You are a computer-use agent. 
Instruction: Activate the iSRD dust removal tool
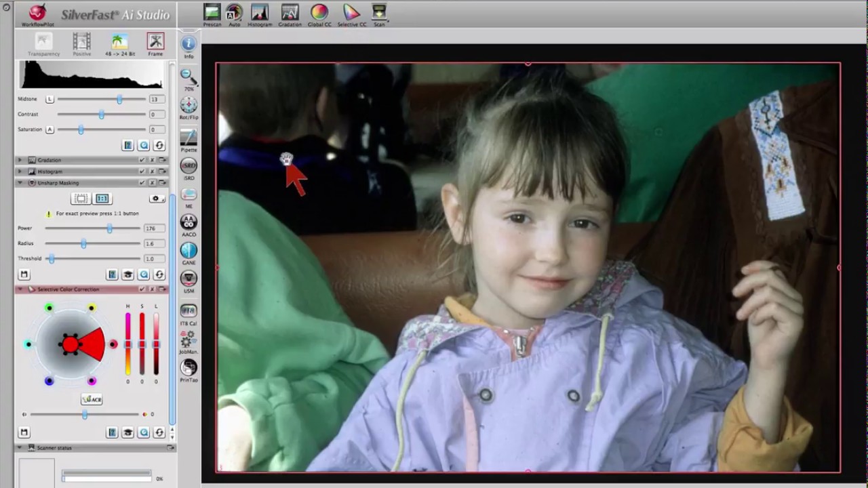189,169
